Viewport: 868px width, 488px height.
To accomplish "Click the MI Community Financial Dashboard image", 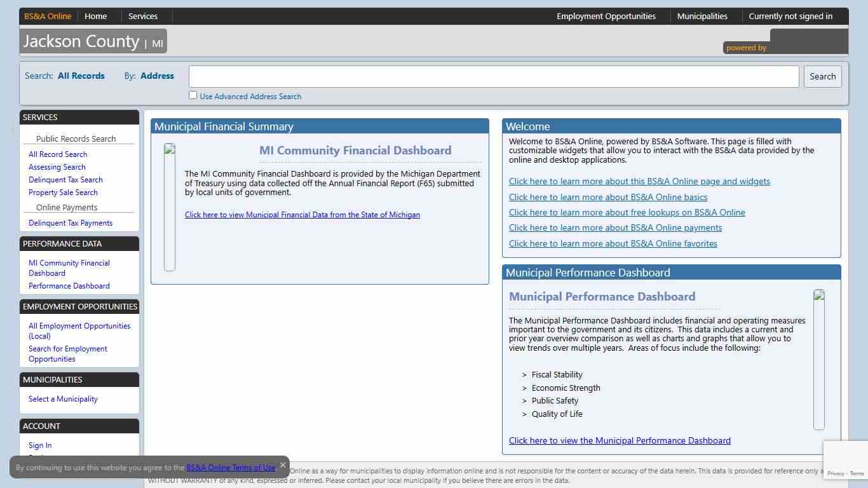I will click(170, 207).
